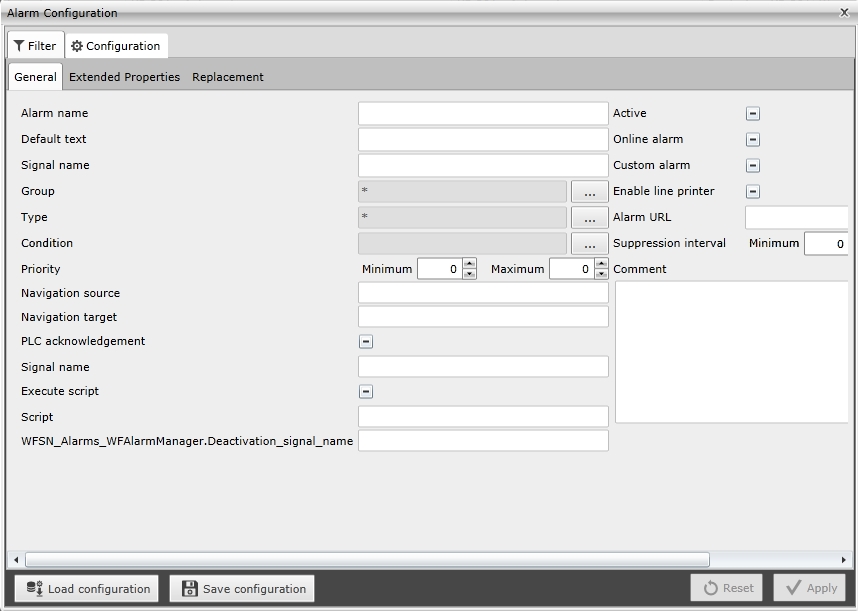Image resolution: width=858 pixels, height=611 pixels.
Task: Click the Reset circular arrow icon
Action: pos(710,589)
